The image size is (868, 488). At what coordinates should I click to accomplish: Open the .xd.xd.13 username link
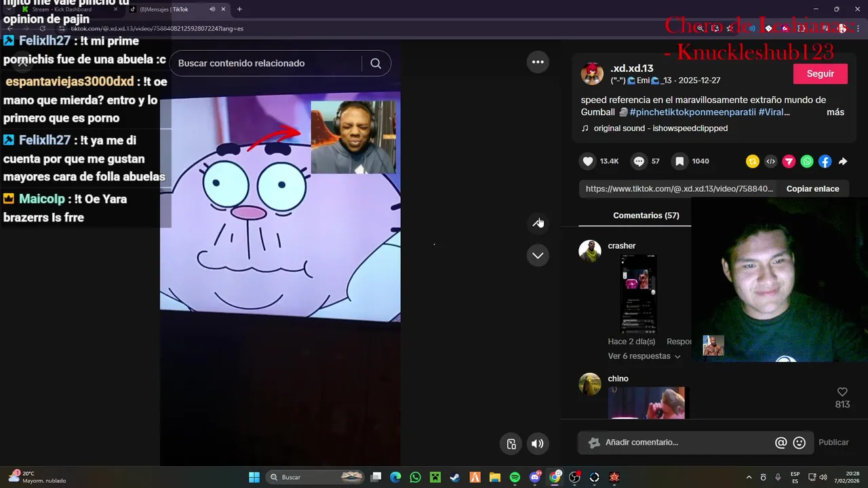(x=631, y=68)
